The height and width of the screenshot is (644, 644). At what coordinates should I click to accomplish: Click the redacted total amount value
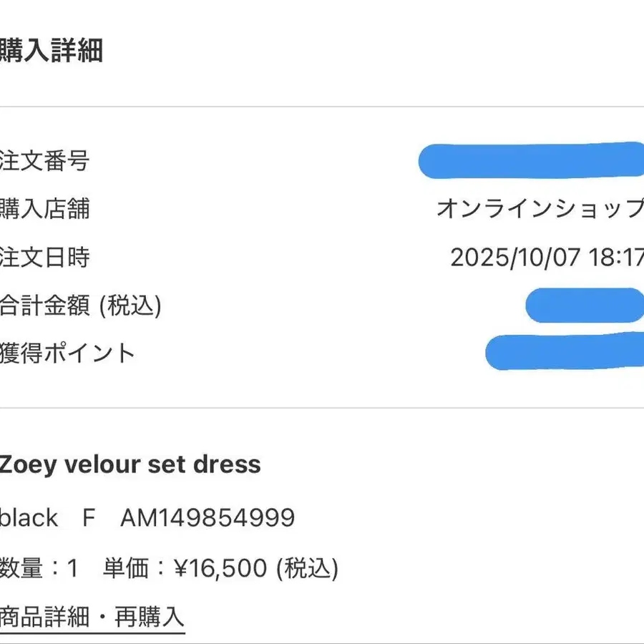point(584,305)
